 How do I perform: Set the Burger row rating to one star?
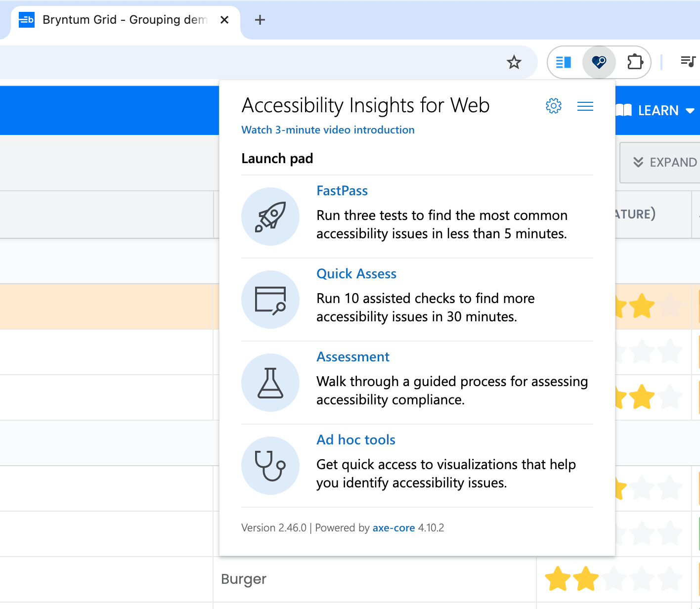pyautogui.click(x=558, y=579)
